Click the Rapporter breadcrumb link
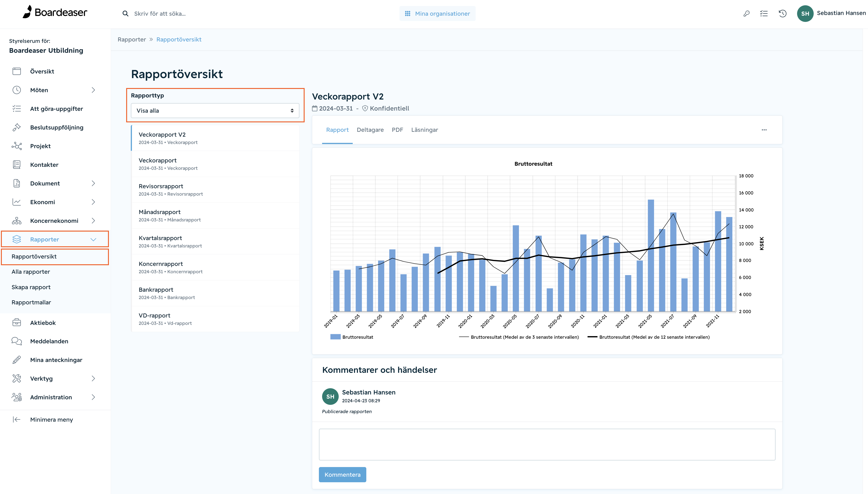The height and width of the screenshot is (494, 868). click(x=131, y=39)
